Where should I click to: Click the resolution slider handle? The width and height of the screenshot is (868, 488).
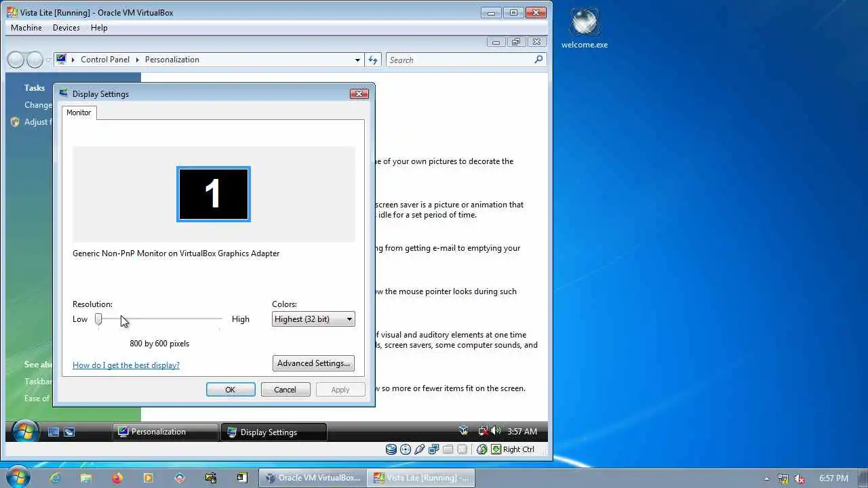click(x=98, y=319)
